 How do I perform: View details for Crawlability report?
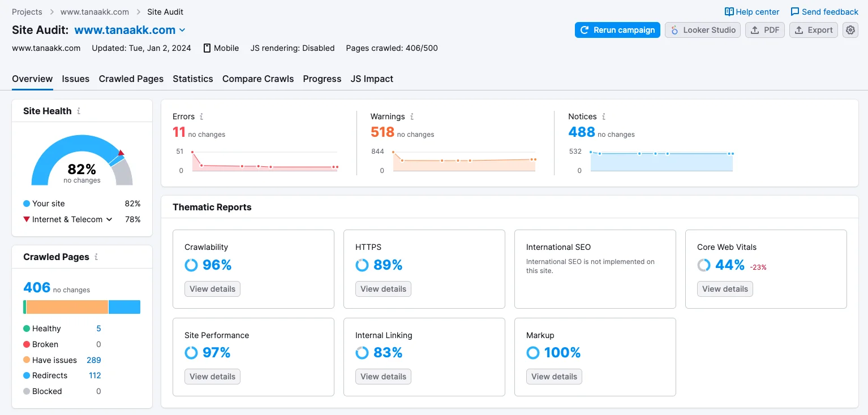[212, 289]
